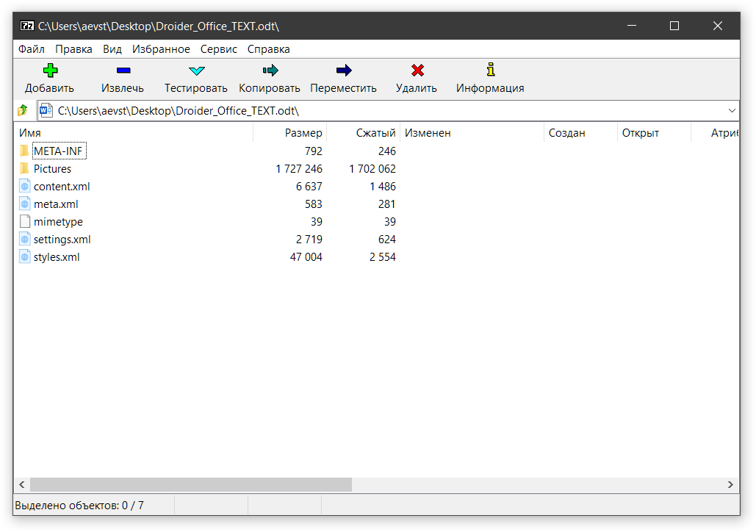
Task: Open the Информация toolbar icon
Action: [490, 71]
